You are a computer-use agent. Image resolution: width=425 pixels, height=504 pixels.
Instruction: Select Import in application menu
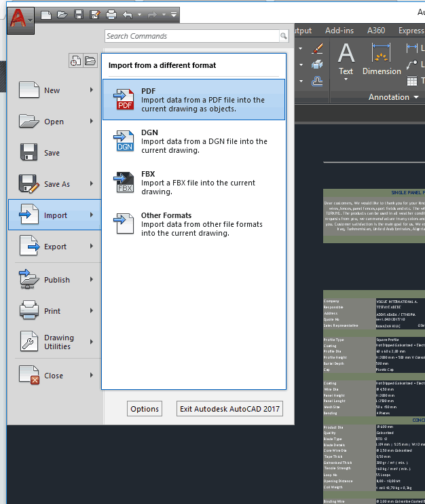point(54,215)
